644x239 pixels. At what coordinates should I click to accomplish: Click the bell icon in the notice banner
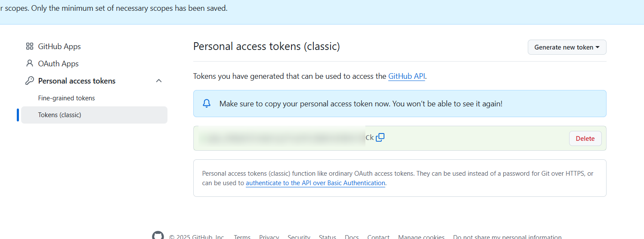(x=207, y=103)
